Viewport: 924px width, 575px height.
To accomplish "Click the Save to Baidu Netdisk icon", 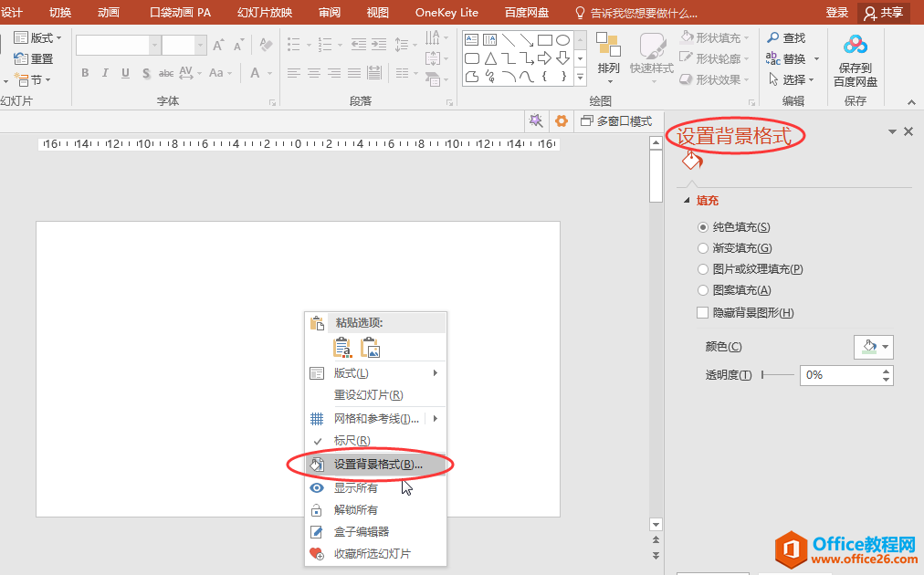I will (855, 46).
